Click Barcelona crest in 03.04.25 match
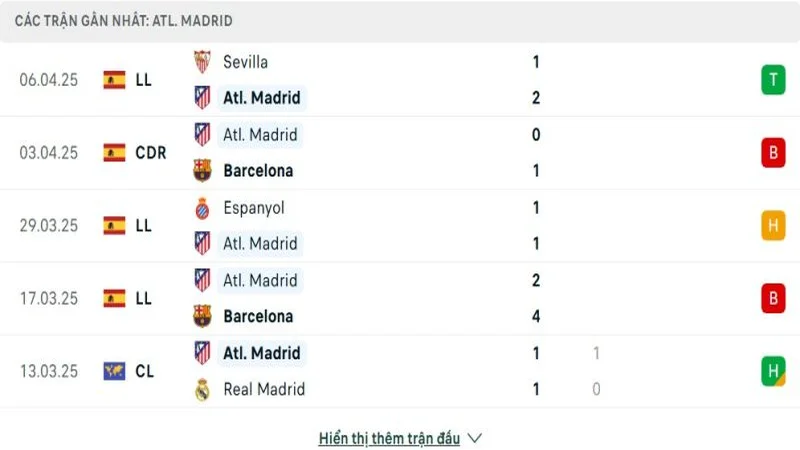 (202, 170)
